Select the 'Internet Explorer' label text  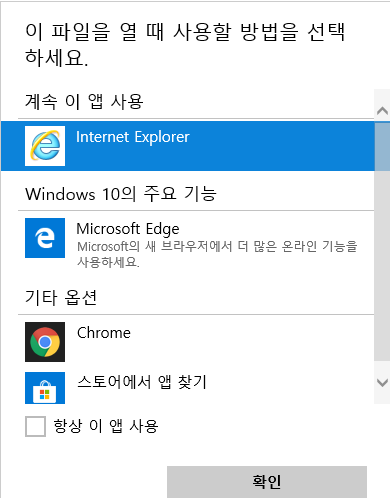coord(133,137)
